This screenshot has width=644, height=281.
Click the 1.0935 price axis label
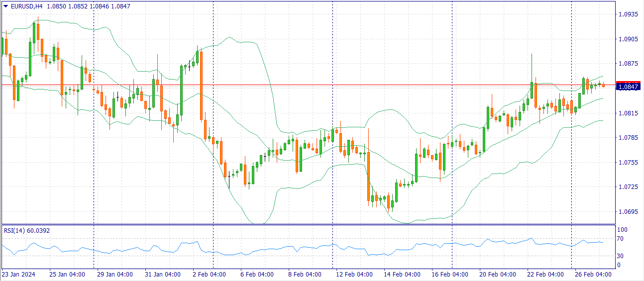tap(628, 14)
